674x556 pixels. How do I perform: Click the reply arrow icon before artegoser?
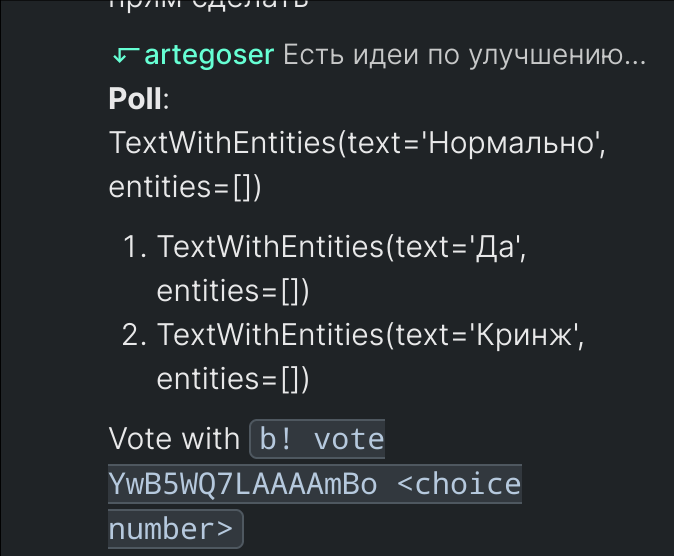[126, 55]
